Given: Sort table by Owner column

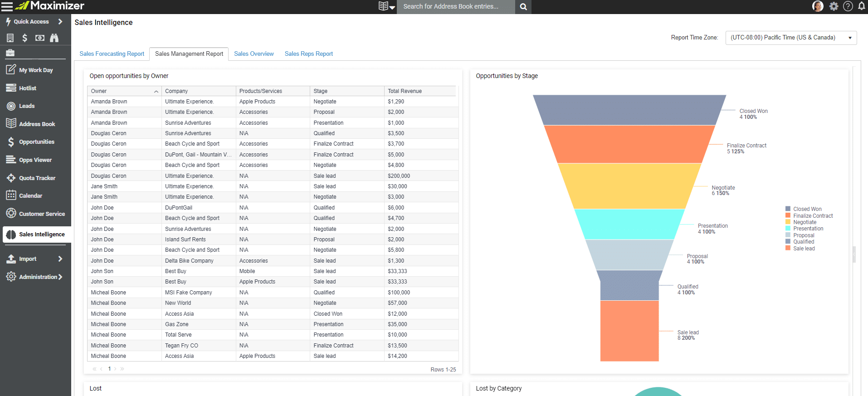Looking at the screenshot, I should pos(124,91).
